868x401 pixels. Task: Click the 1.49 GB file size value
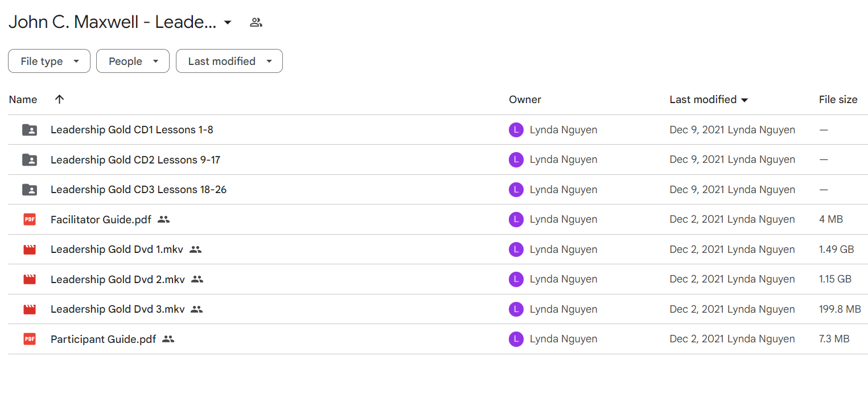coord(837,249)
